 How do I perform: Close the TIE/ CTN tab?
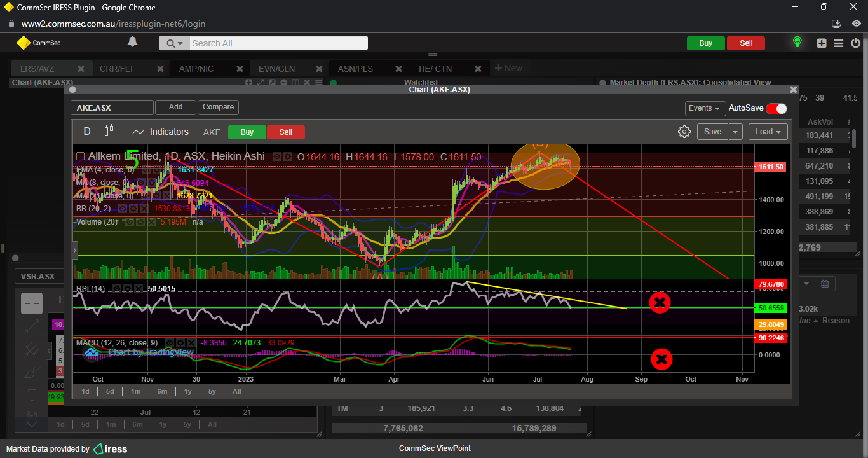coord(478,69)
